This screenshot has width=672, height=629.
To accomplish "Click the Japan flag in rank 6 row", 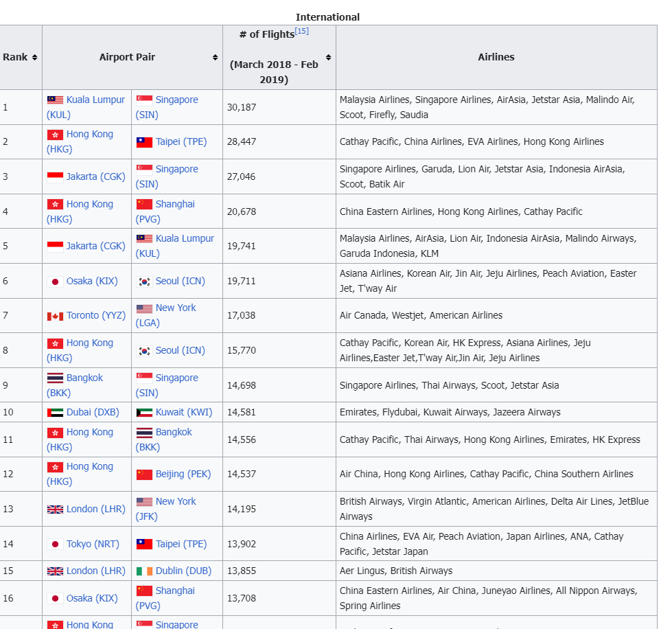I will tap(56, 282).
